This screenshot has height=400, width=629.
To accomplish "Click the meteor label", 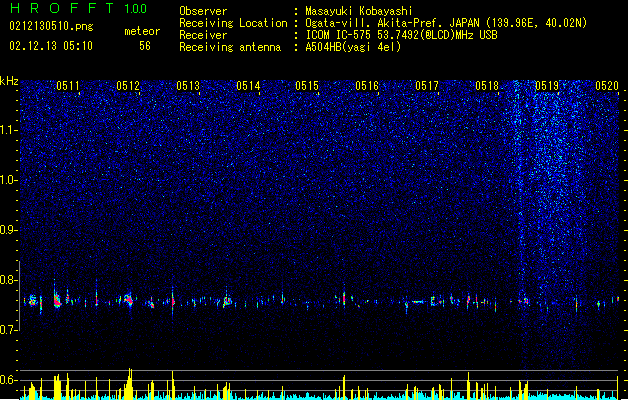I will 142,31.
